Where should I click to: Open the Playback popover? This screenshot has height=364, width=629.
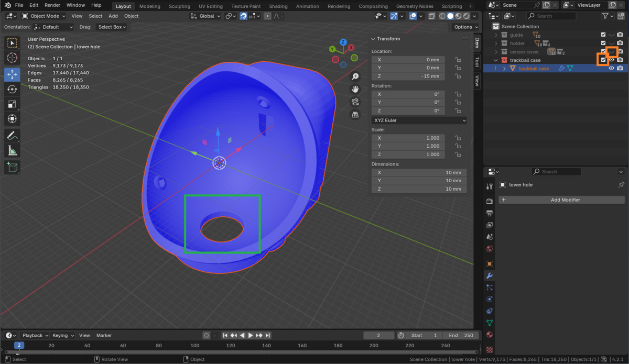35,335
